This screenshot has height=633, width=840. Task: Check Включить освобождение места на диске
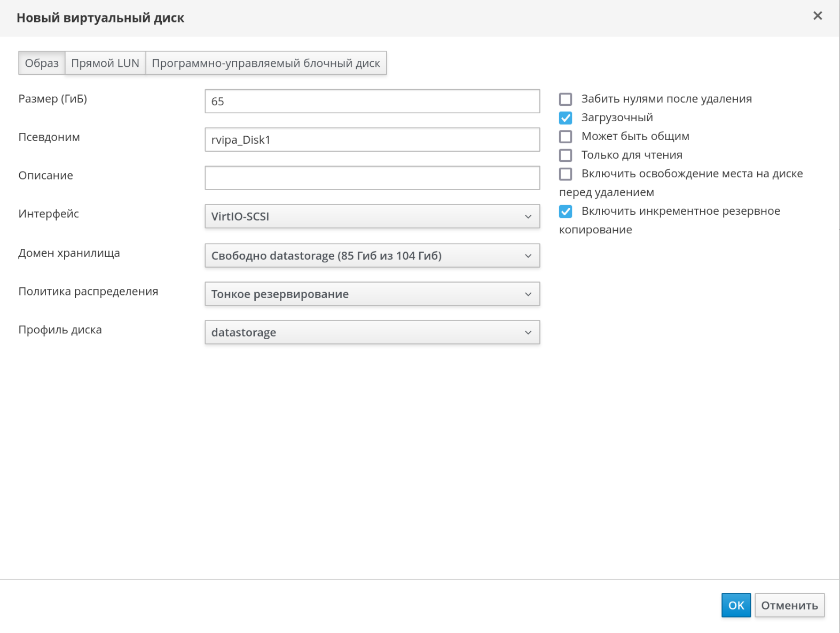coord(566,174)
